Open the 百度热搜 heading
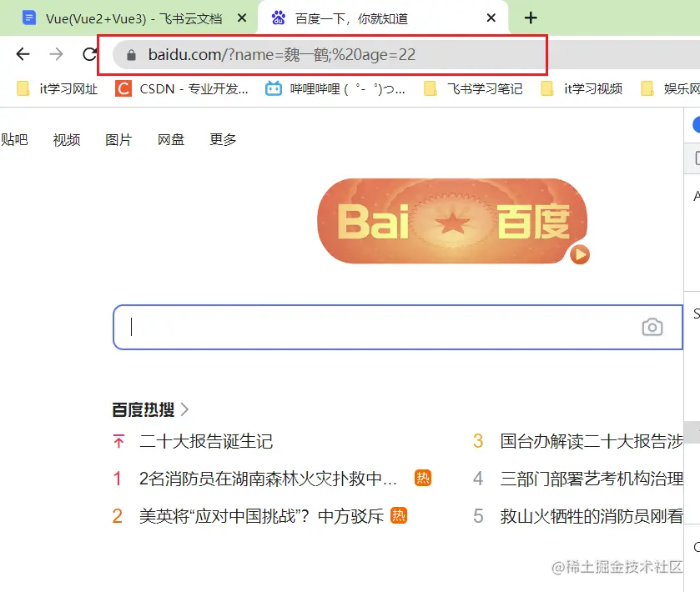 click(144, 409)
